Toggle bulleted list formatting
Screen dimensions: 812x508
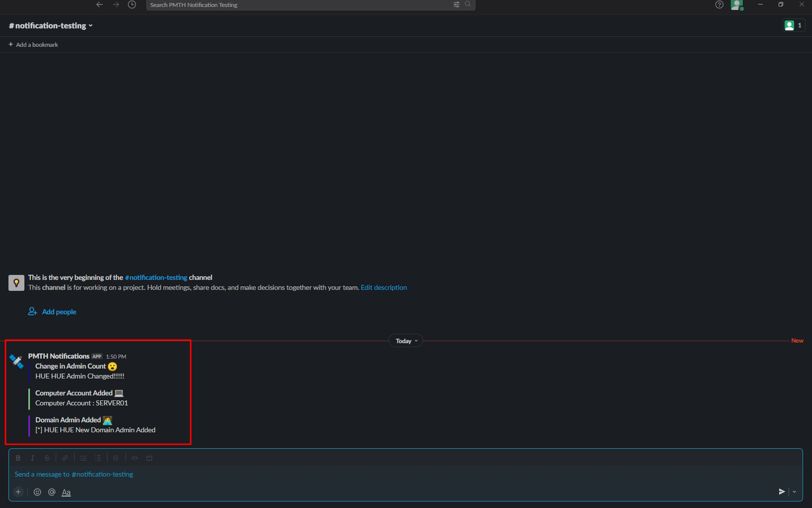98,458
